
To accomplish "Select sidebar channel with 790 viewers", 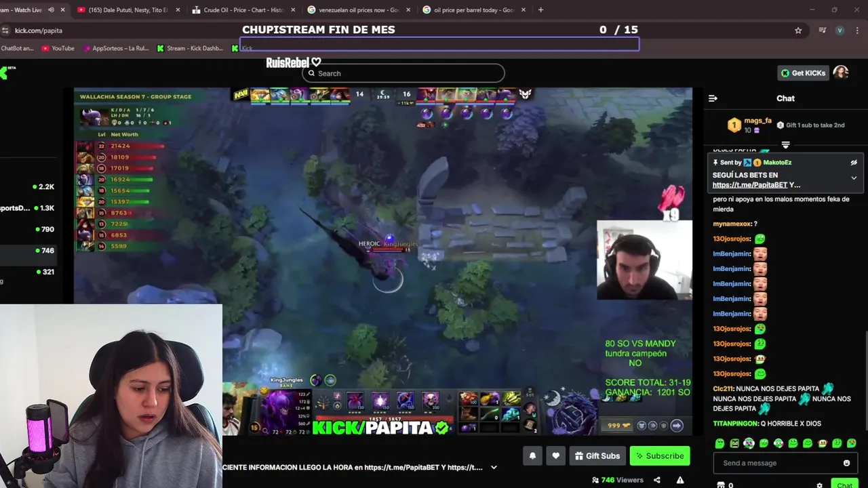I will point(28,229).
